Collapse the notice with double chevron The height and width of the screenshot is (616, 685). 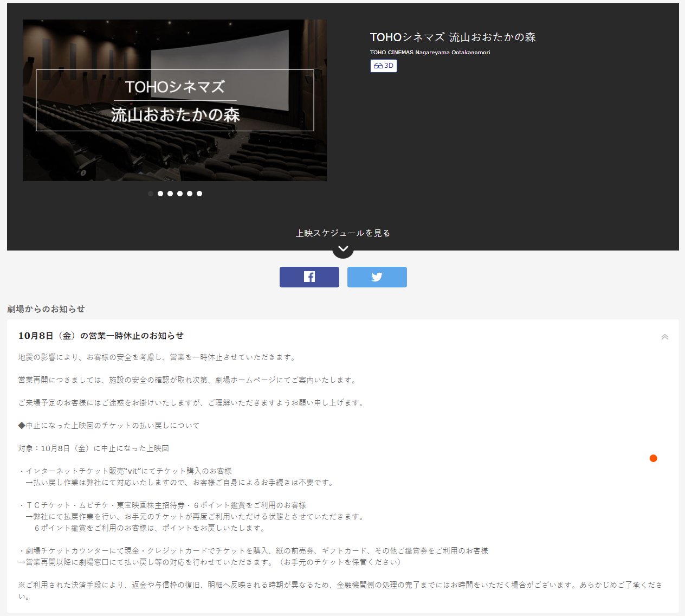[664, 337]
